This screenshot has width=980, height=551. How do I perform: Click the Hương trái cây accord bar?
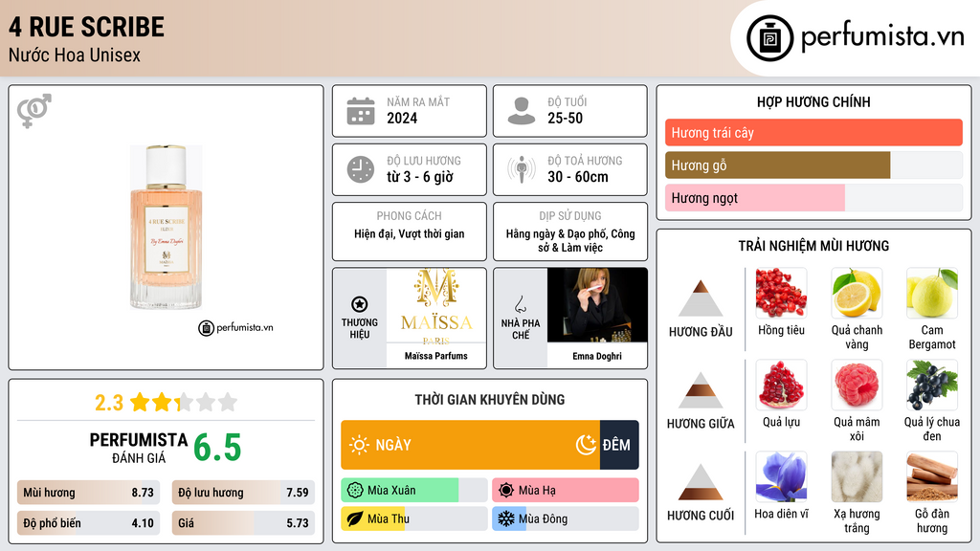pyautogui.click(x=813, y=132)
